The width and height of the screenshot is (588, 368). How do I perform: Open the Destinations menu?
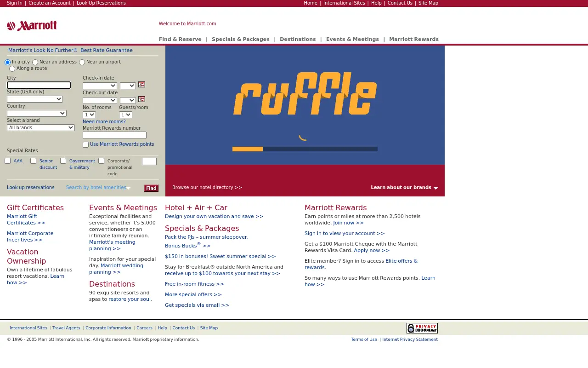pyautogui.click(x=298, y=39)
